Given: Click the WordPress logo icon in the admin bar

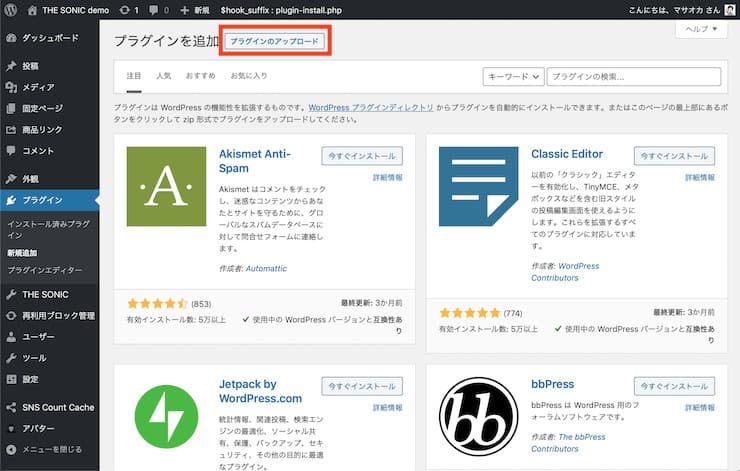Looking at the screenshot, I should click(10, 10).
